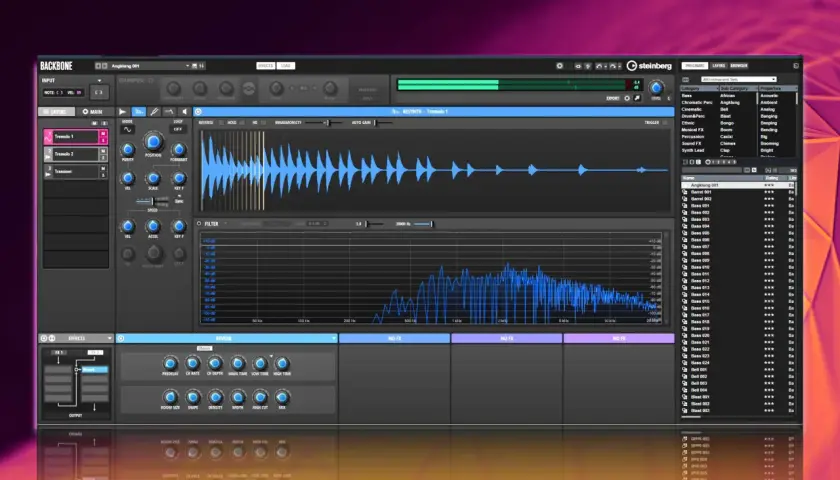Toggle the Effects section power button
840x480 pixels.
[x=44, y=339]
